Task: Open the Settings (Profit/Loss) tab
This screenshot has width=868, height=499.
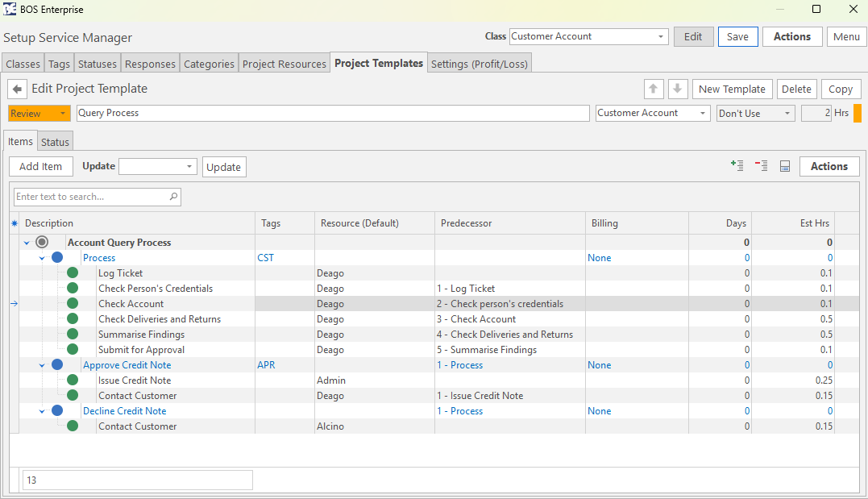Action: pos(480,64)
